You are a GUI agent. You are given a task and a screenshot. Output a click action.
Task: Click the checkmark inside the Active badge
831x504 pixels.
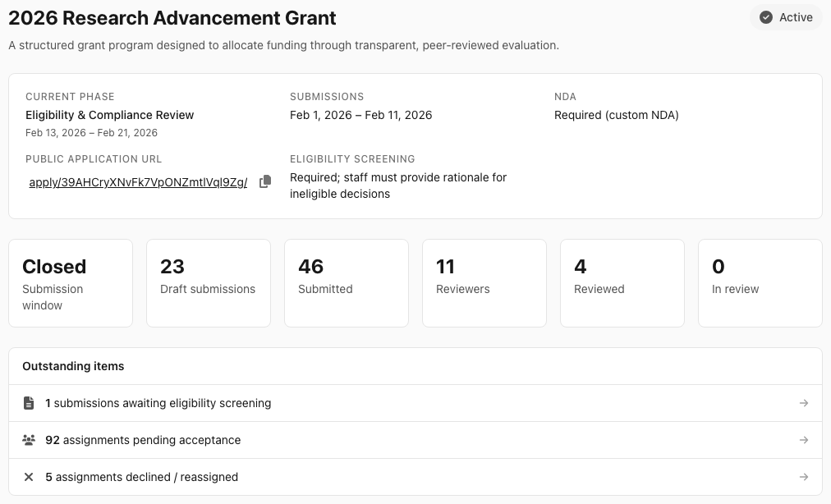766,16
